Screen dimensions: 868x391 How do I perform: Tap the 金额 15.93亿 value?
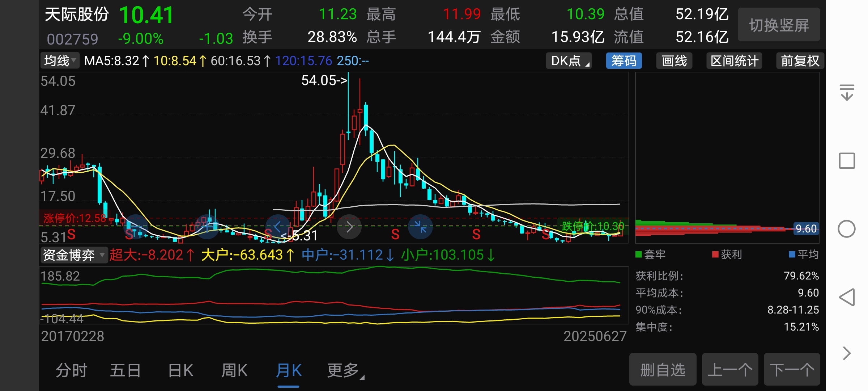click(578, 37)
